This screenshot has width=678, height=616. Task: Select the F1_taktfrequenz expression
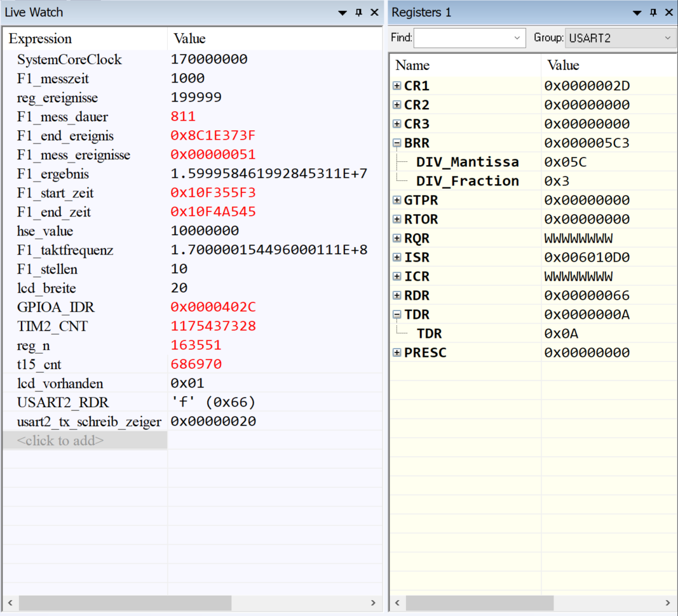point(65,250)
